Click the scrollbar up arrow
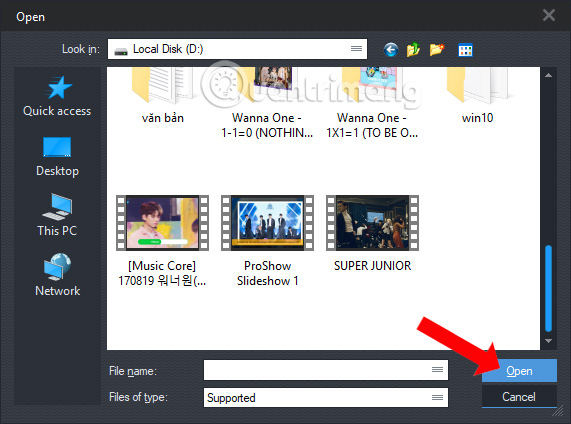Image resolution: width=571 pixels, height=424 pixels. click(548, 75)
